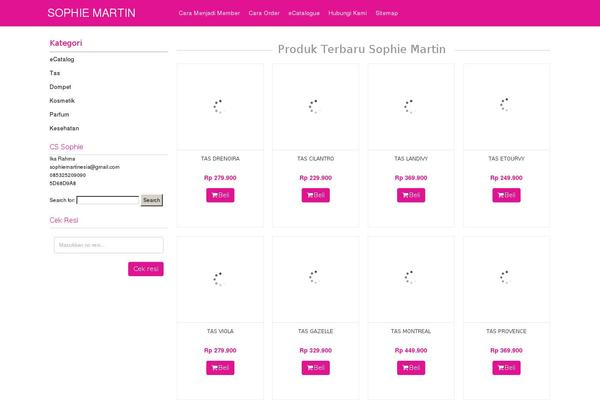Open TAS LANDIVY product title
600x400 pixels.
coord(411,158)
